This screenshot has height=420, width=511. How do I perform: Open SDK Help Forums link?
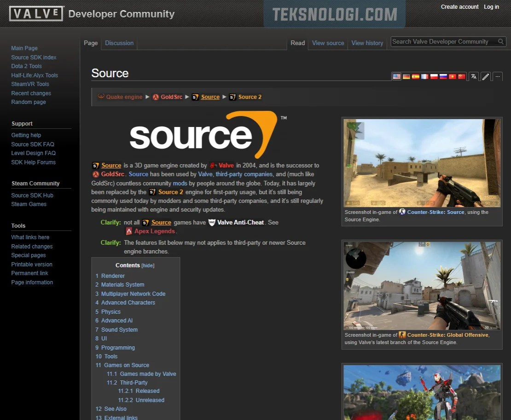(x=33, y=162)
